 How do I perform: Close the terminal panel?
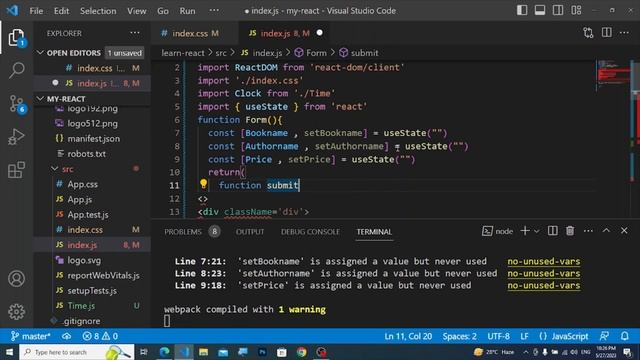pos(624,231)
